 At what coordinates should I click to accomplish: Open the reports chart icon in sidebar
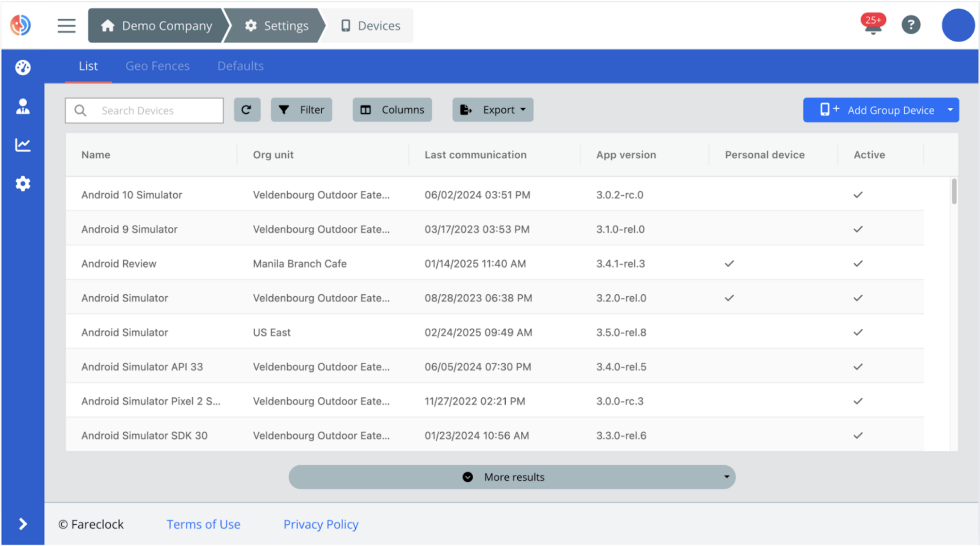(x=22, y=145)
